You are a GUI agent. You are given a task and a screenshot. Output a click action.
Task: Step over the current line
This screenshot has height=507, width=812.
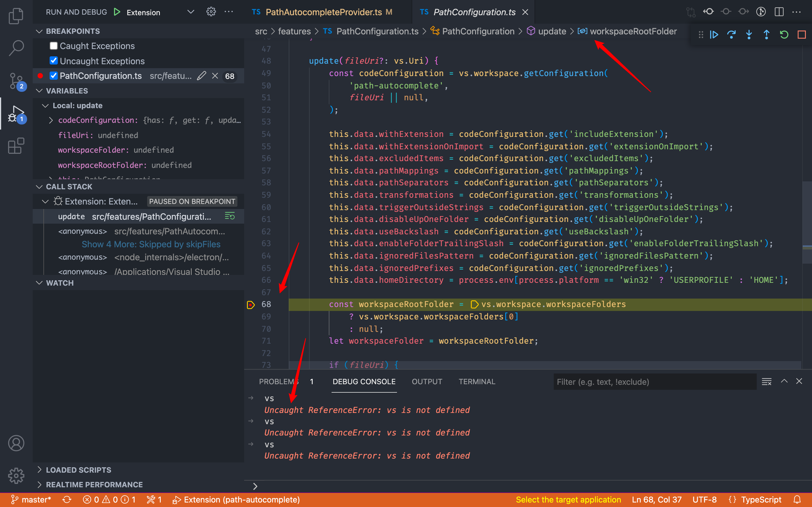731,35
